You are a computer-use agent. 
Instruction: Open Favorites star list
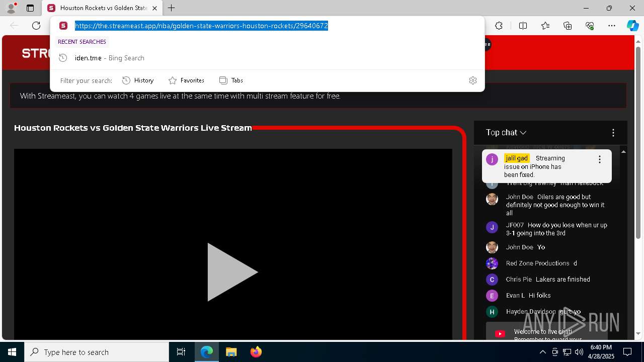pos(545,26)
